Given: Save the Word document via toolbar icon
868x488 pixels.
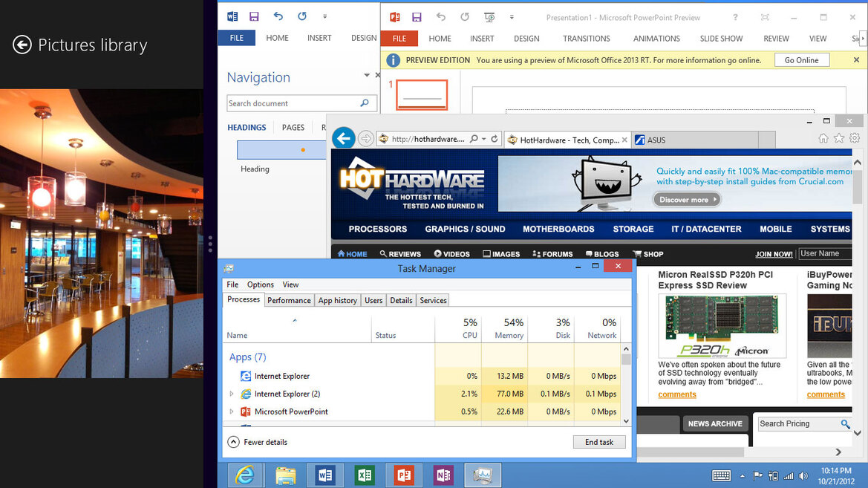Looking at the screenshot, I should 253,16.
